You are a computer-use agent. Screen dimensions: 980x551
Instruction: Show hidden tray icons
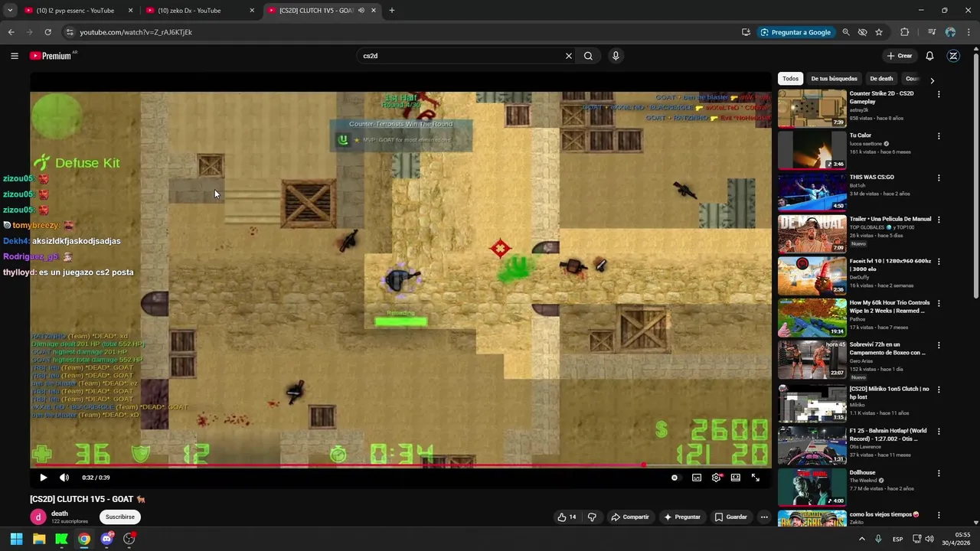861,539
